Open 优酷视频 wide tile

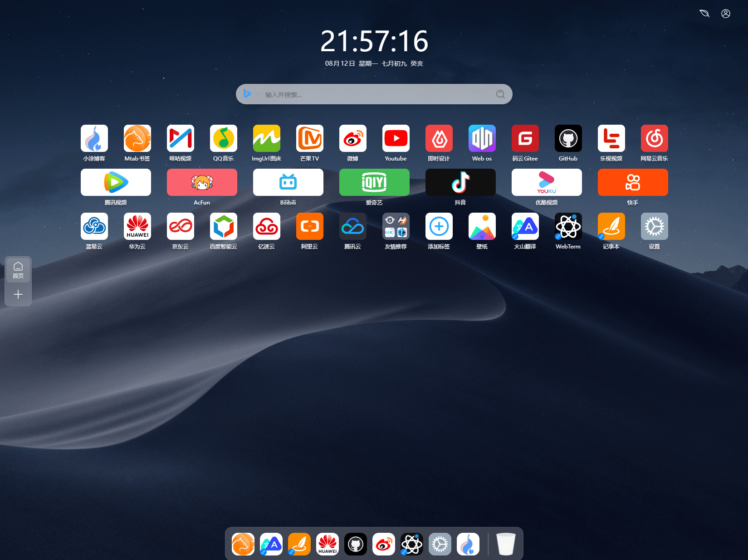[x=547, y=182]
